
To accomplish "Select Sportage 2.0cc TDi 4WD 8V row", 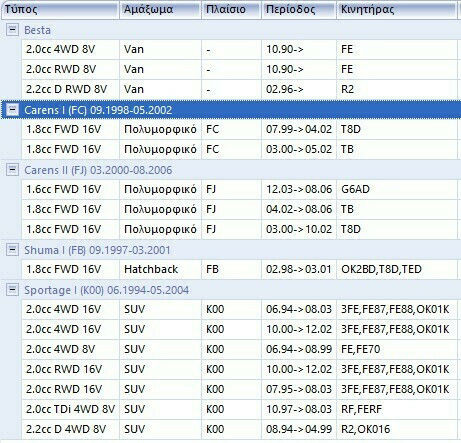I will click(x=239, y=409).
